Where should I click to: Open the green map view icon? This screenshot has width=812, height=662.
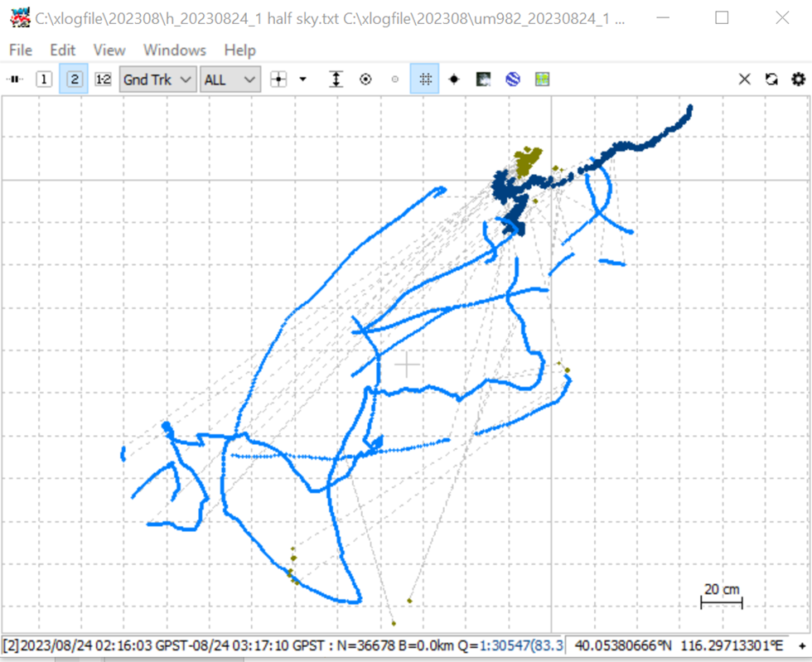coord(542,80)
